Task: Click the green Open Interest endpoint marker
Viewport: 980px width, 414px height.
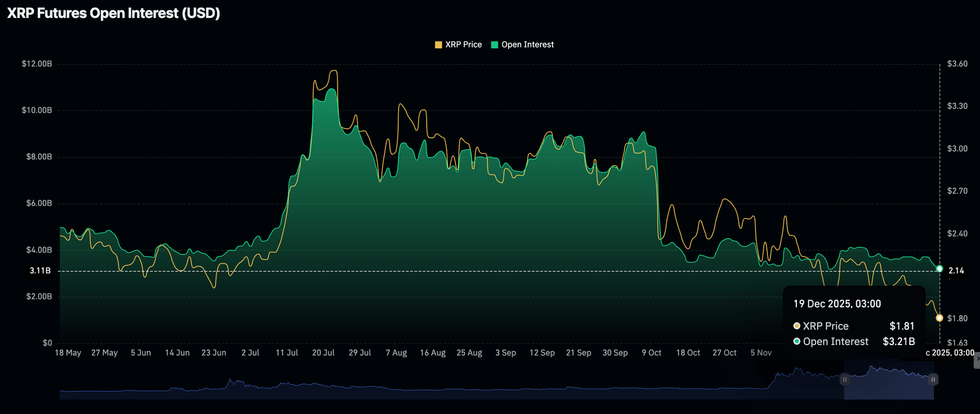Action: tap(939, 269)
